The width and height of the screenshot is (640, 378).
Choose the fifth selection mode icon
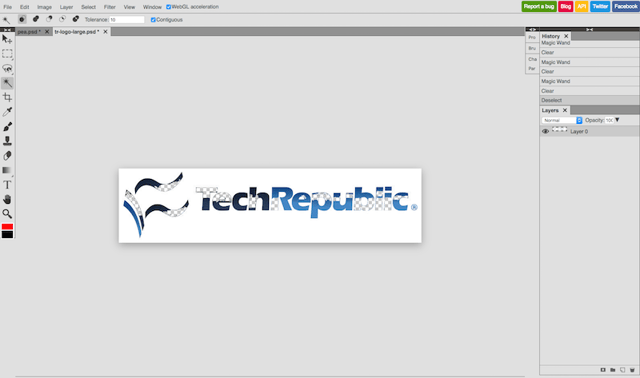pyautogui.click(x=76, y=19)
